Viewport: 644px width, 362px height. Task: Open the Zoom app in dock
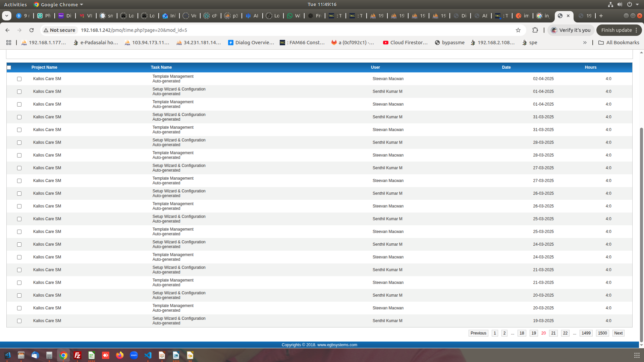point(134,355)
